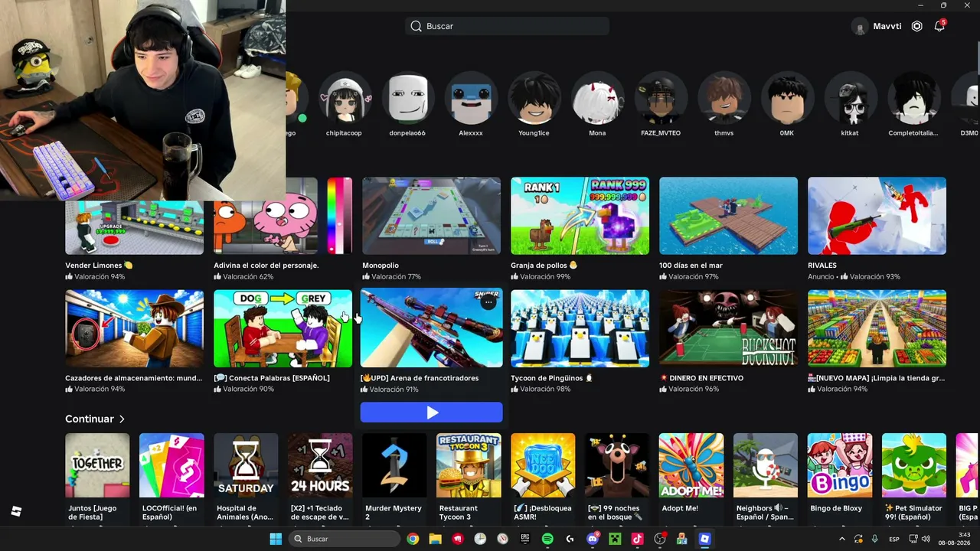Open the Neighbors game thumbnail

(766, 465)
